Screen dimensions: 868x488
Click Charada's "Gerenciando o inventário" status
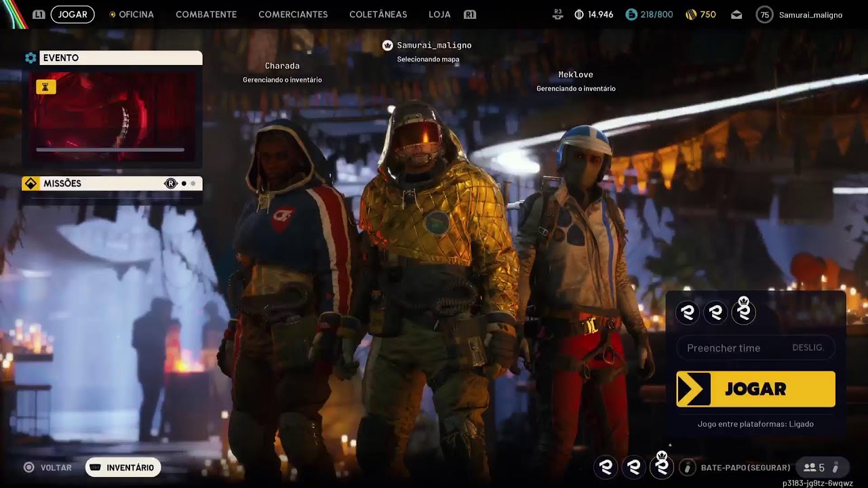(282, 80)
